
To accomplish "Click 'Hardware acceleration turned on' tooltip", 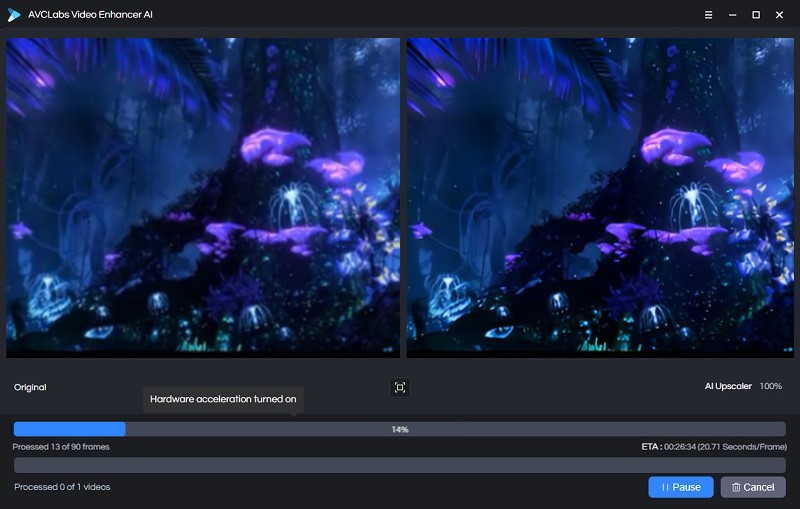I will pyautogui.click(x=223, y=399).
